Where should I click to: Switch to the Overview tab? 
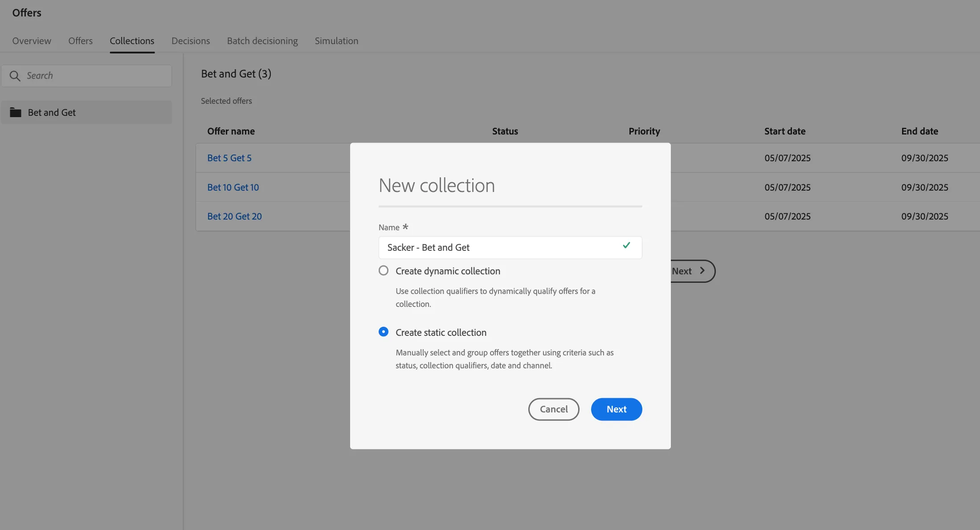pos(32,41)
